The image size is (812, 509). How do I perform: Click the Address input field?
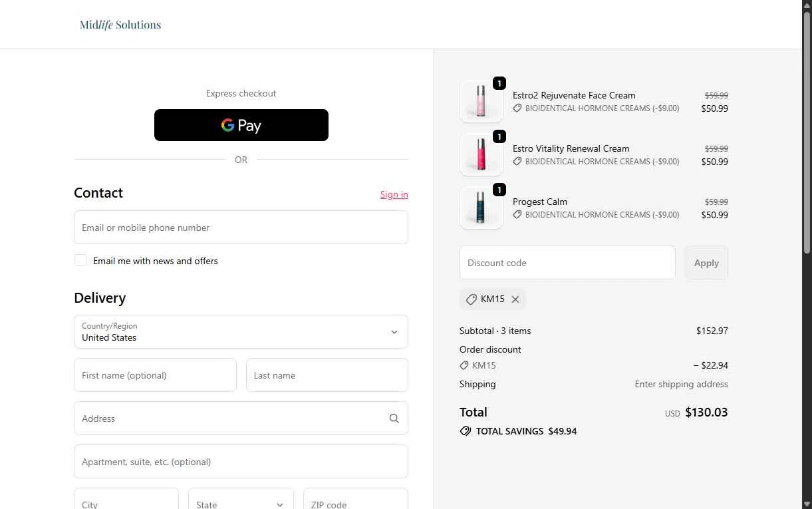(241, 419)
